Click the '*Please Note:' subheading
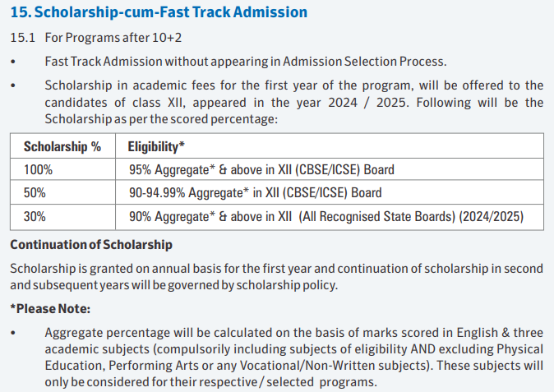554x392 pixels. click(x=50, y=309)
